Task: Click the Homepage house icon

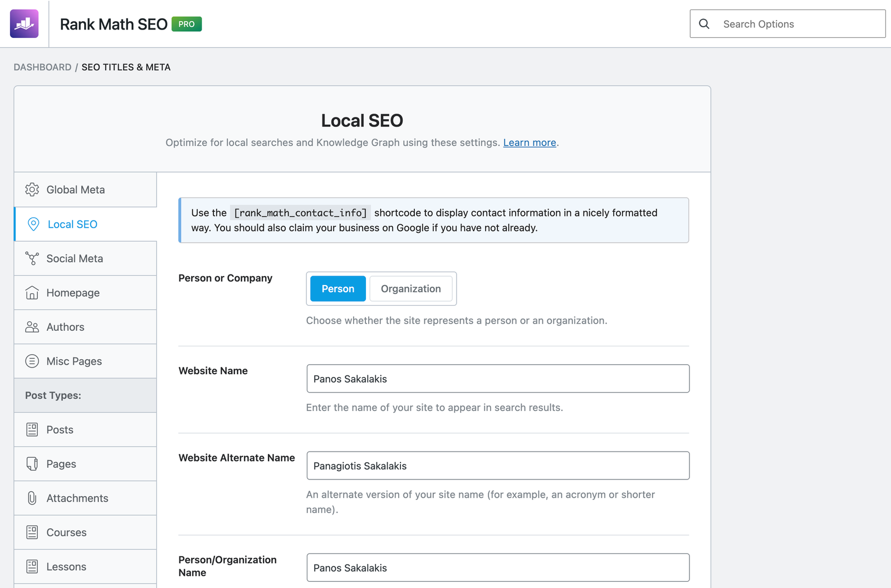Action: [x=32, y=293]
